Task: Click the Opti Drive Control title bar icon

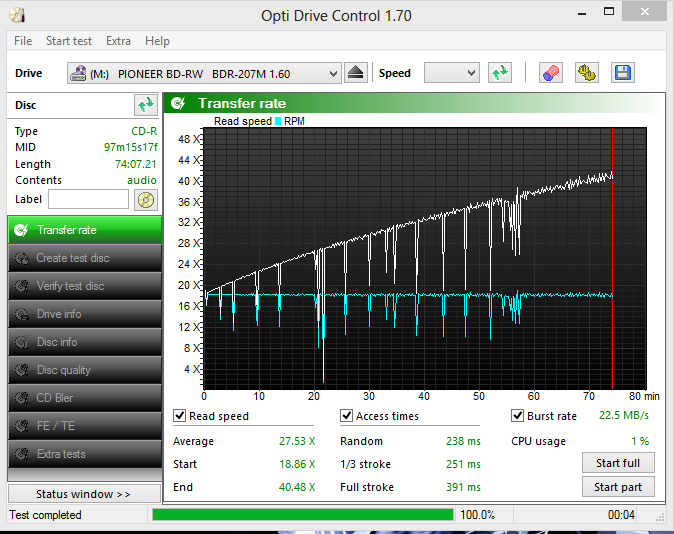Action: tap(18, 15)
